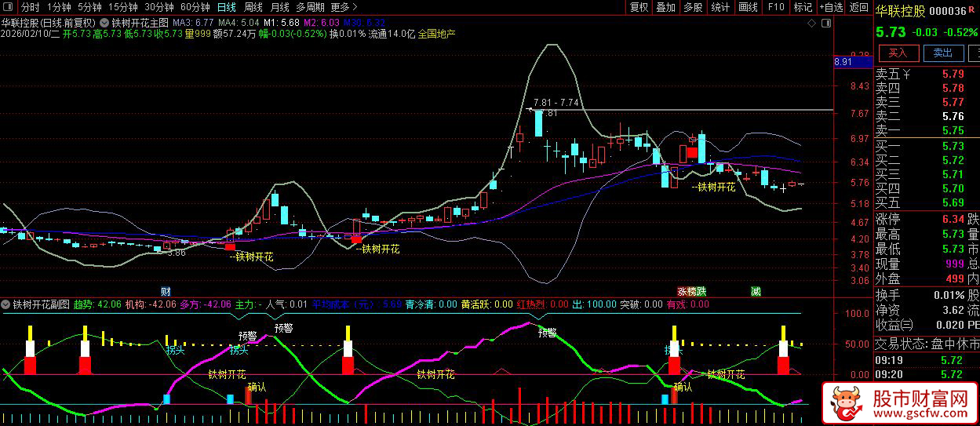
Task: Click the 股市财富网 www.gscfw.com logo
Action: (899, 404)
